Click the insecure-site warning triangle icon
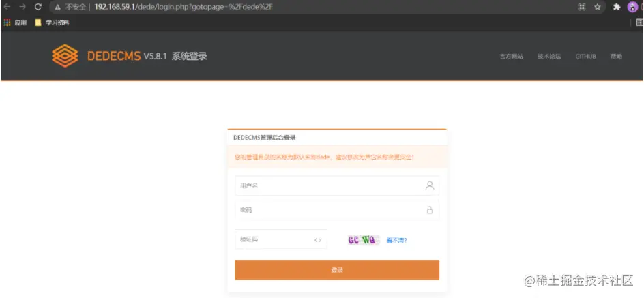Viewport: 644px width, 298px height. click(x=58, y=7)
